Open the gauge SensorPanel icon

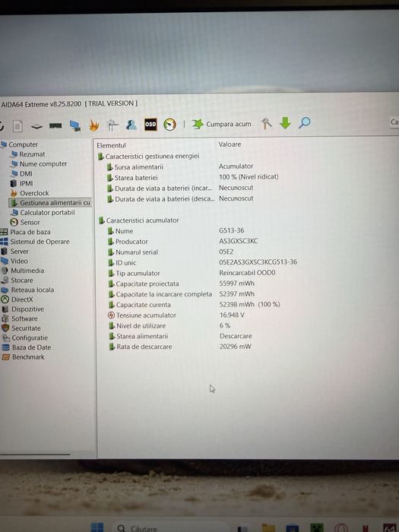tap(170, 125)
